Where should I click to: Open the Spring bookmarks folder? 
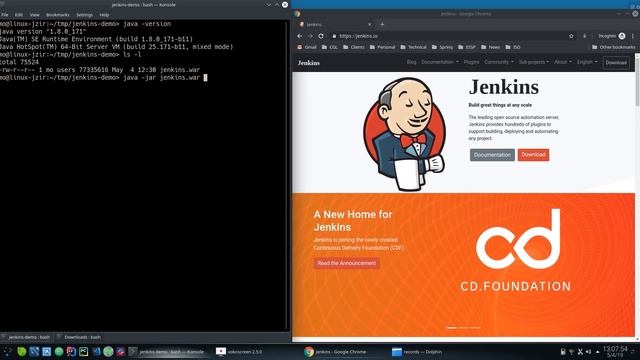[442, 47]
